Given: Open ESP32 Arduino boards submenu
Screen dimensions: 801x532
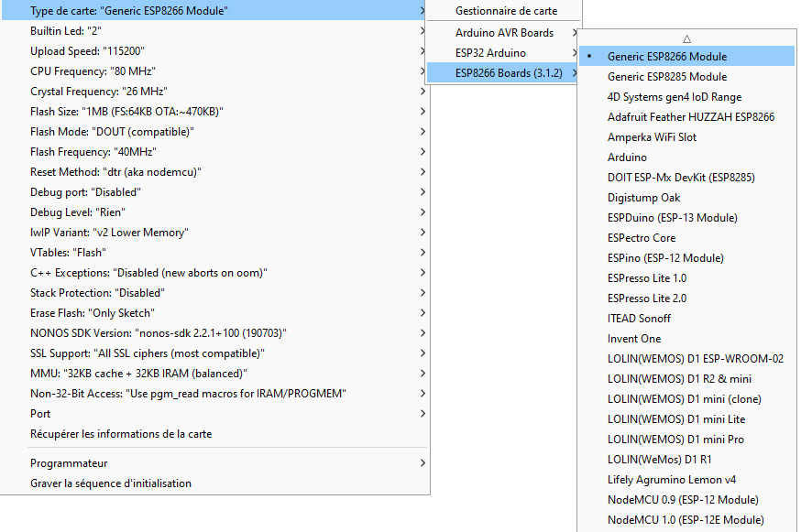Looking at the screenshot, I should point(504,52).
